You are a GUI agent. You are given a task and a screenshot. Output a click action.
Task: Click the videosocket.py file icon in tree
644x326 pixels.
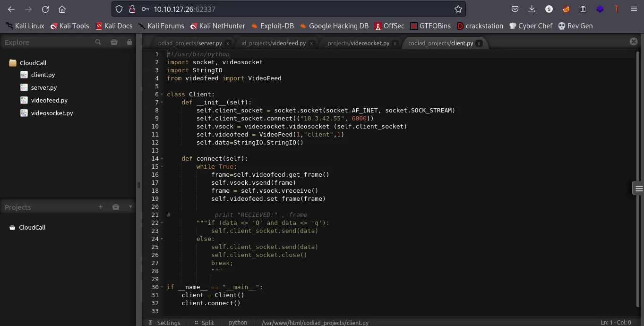24,113
